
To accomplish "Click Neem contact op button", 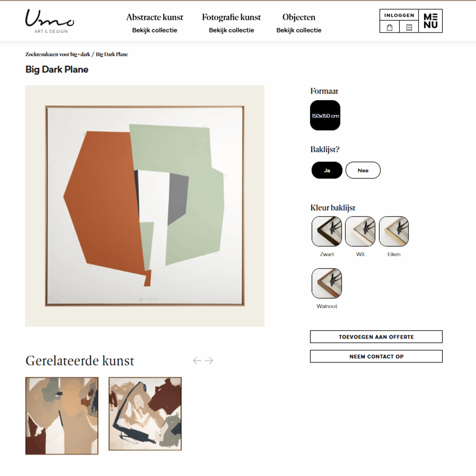I will point(376,356).
